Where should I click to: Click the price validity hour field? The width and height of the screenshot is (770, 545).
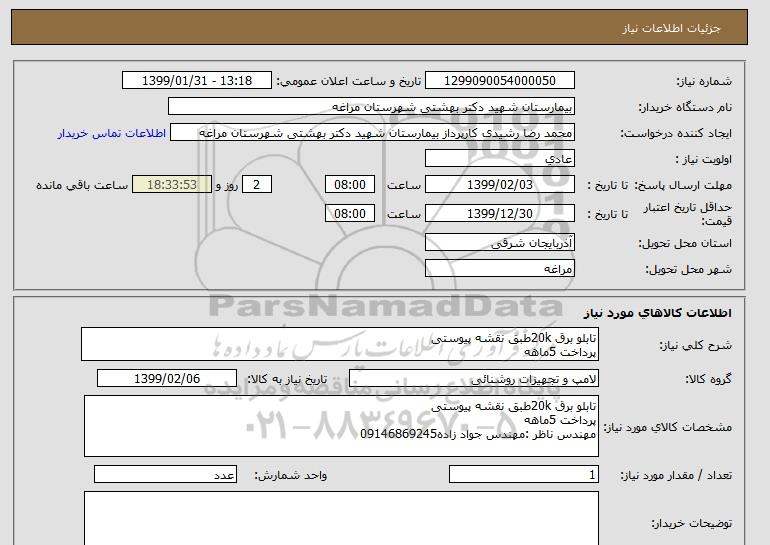351,213
